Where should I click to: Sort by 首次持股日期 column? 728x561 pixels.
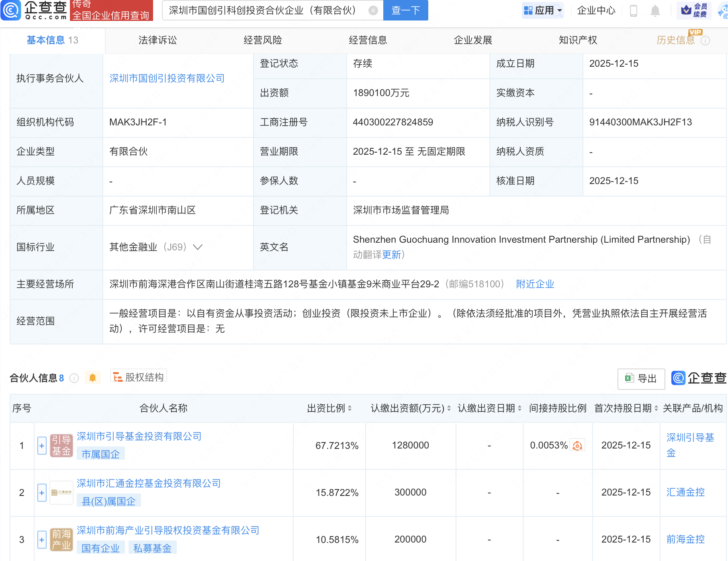point(656,408)
